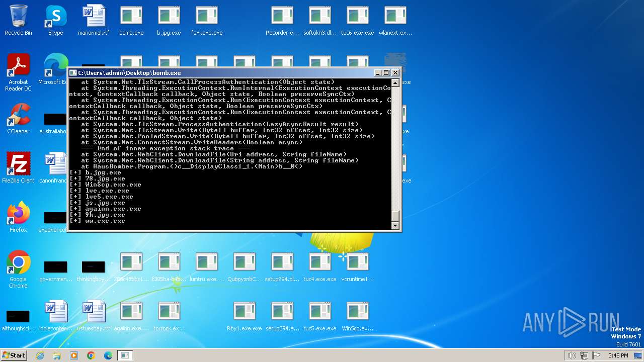The height and width of the screenshot is (362, 644).
Task: Close the bomb.exe console window
Action: click(395, 73)
